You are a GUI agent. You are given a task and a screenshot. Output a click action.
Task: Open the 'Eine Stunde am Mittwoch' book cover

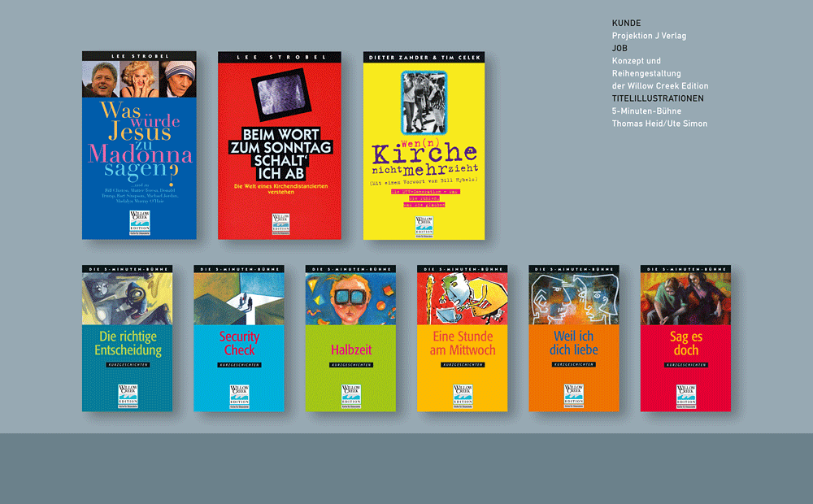tap(462, 343)
